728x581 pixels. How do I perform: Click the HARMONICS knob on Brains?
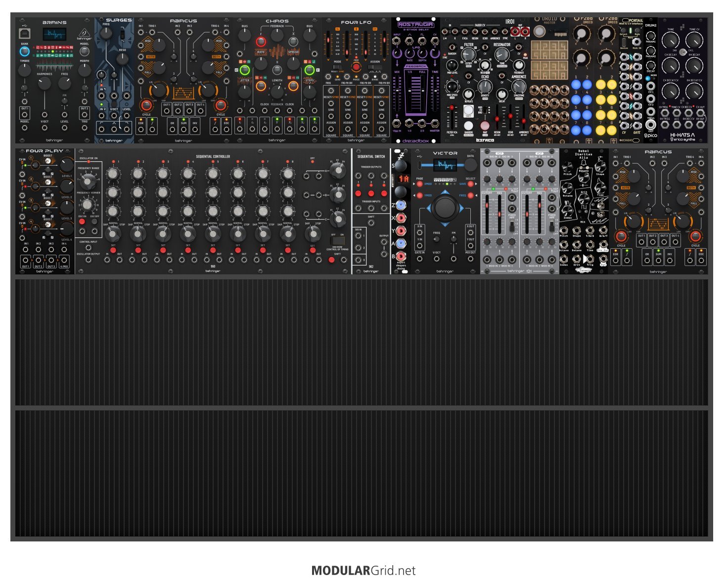44,83
